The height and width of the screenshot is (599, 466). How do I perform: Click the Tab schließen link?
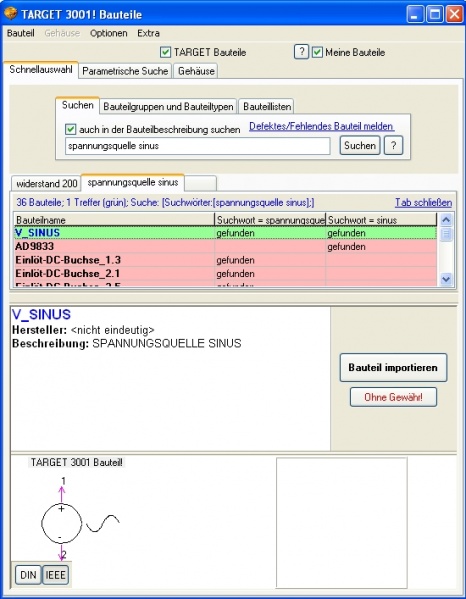point(423,203)
